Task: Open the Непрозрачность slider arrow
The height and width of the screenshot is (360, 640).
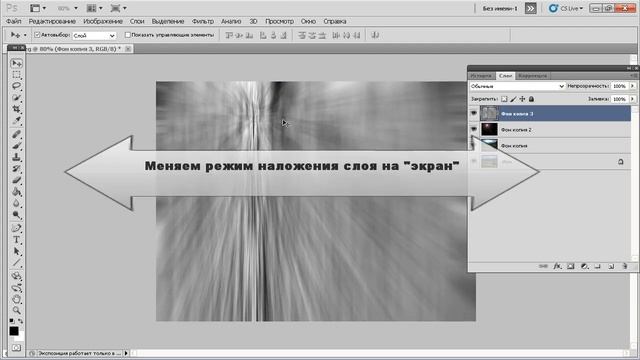Action: (x=632, y=86)
